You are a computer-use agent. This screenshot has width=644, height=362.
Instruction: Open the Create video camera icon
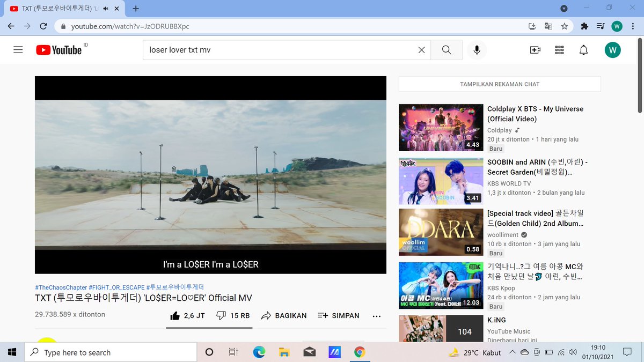coord(535,50)
